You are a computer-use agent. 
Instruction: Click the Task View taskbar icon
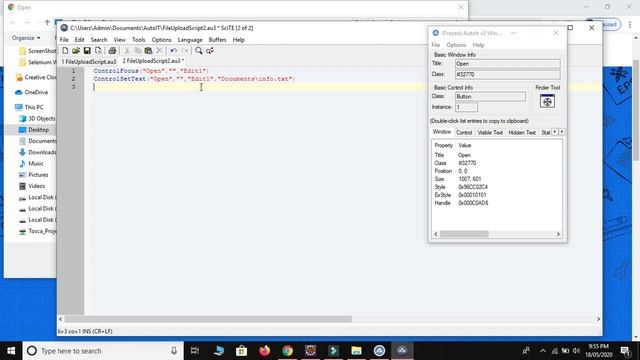195,351
